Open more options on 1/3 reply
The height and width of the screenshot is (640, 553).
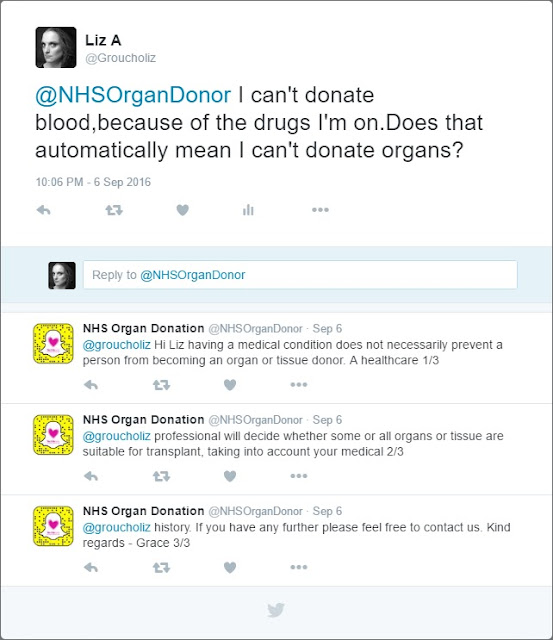click(299, 384)
